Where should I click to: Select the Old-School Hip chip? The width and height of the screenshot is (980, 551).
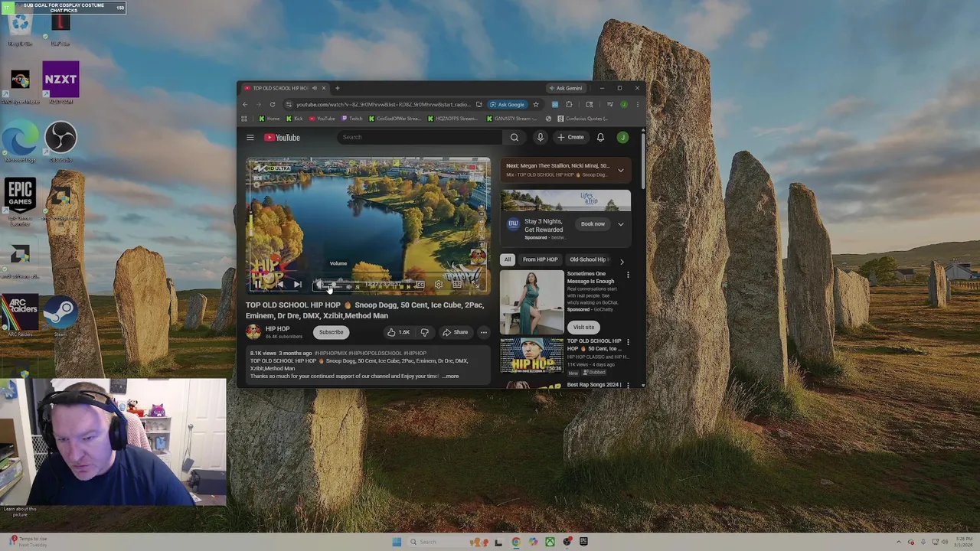(x=588, y=259)
